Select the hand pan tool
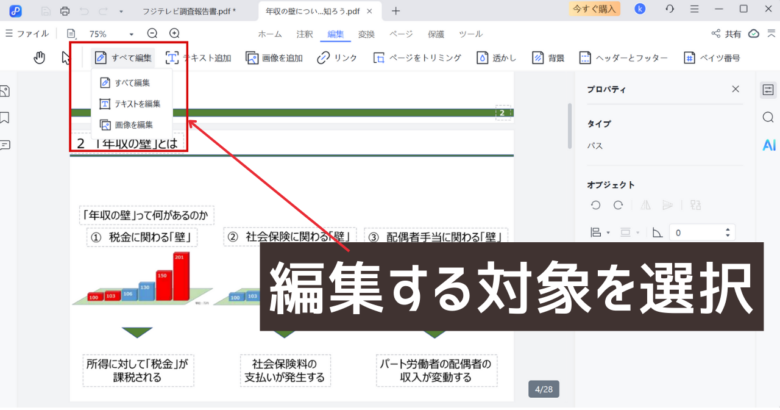Image resolution: width=780 pixels, height=410 pixels. (x=40, y=58)
